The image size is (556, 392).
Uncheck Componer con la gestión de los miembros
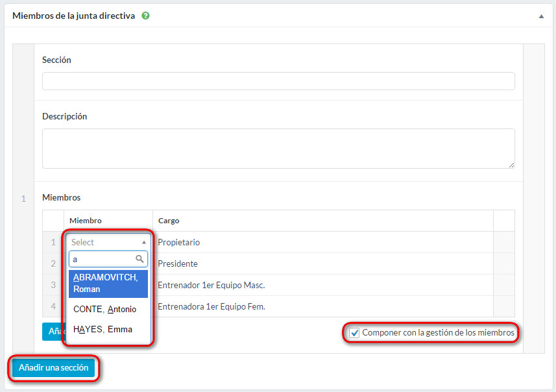(x=354, y=333)
